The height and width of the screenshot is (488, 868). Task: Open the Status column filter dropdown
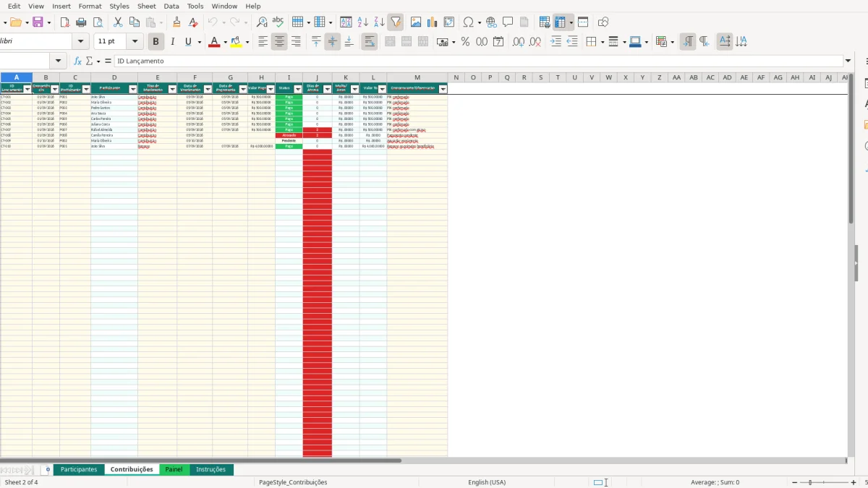coord(298,89)
